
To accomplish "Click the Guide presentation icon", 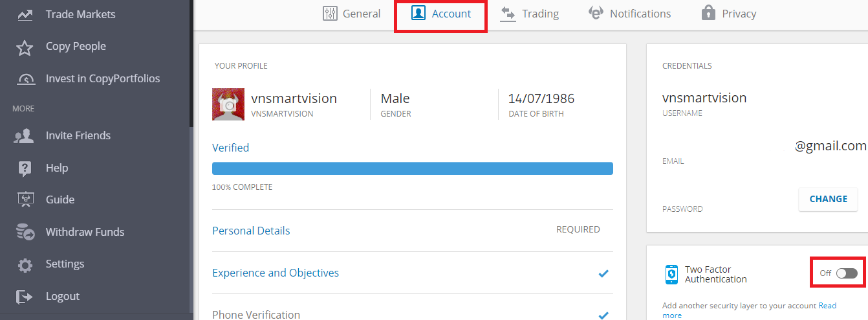I will [x=25, y=200].
